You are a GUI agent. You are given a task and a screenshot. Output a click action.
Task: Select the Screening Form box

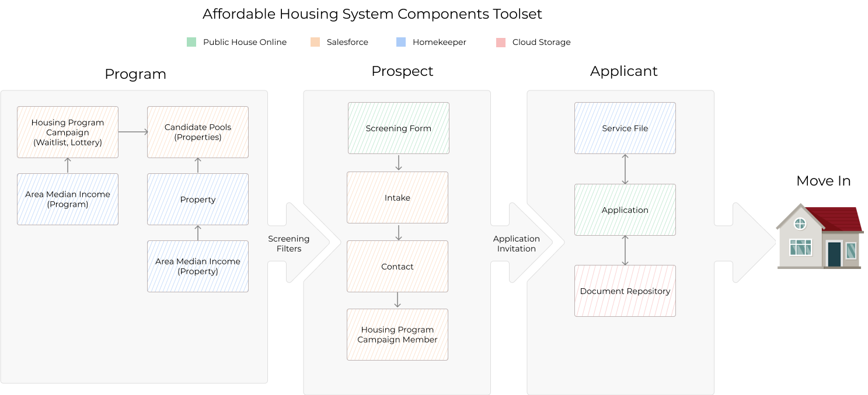point(399,128)
